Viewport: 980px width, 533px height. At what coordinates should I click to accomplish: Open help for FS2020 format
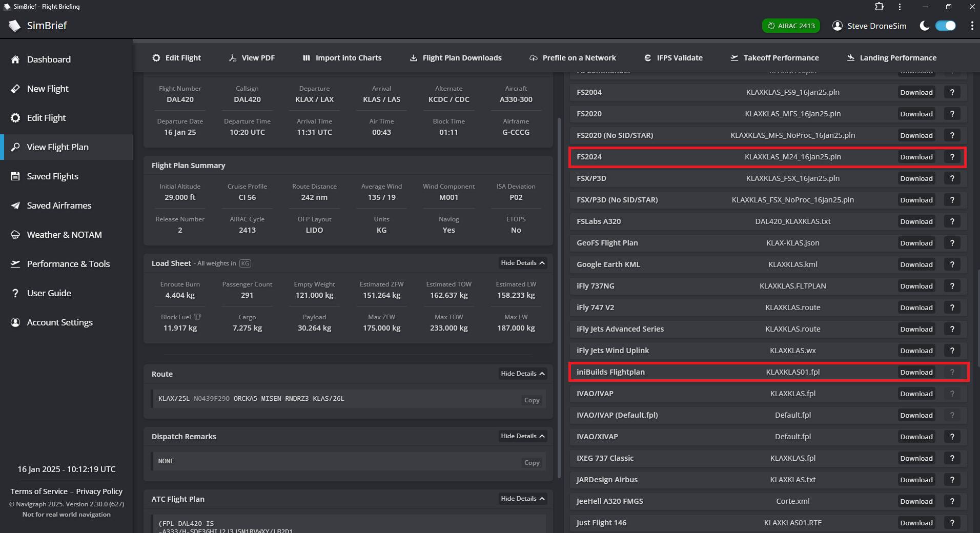pos(952,114)
